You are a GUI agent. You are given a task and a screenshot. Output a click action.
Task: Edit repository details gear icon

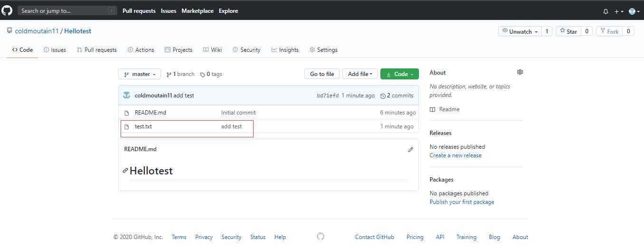(520, 72)
